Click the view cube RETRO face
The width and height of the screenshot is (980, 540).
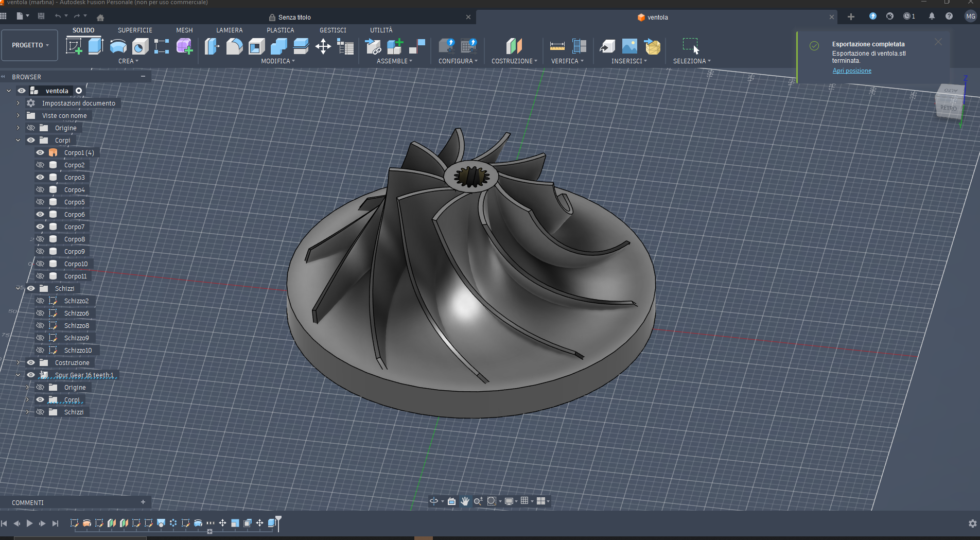point(948,108)
